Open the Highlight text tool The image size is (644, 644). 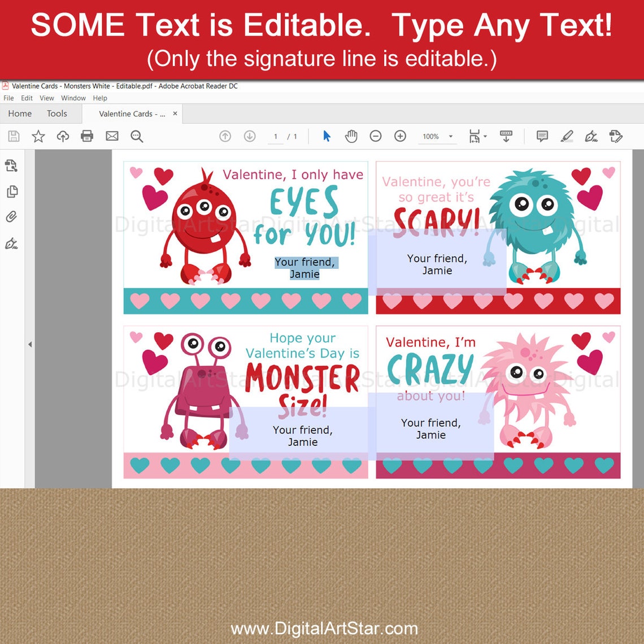point(568,136)
